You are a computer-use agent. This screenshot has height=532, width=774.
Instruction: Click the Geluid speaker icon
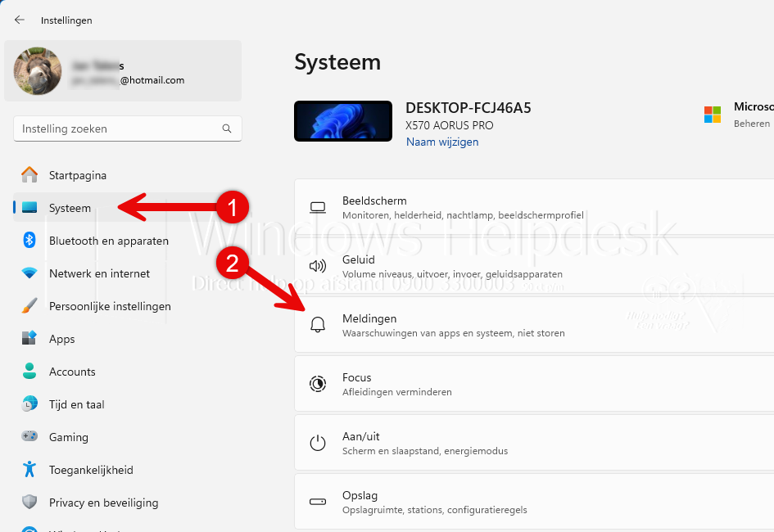[318, 266]
